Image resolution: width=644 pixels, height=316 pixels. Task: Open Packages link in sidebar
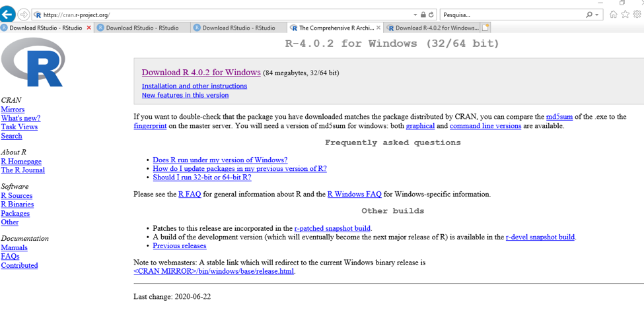coord(15,213)
